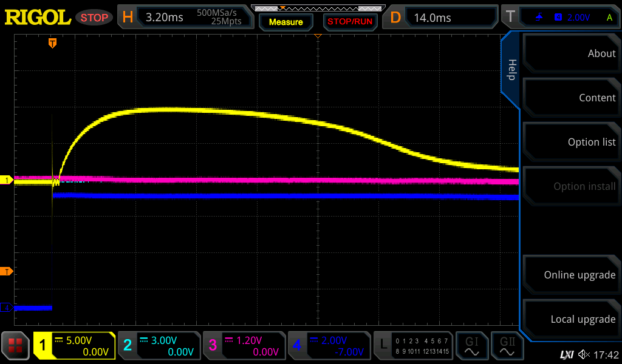This screenshot has width=622, height=364.
Task: Select the orange trigger level marker on left edge
Action: 7,271
